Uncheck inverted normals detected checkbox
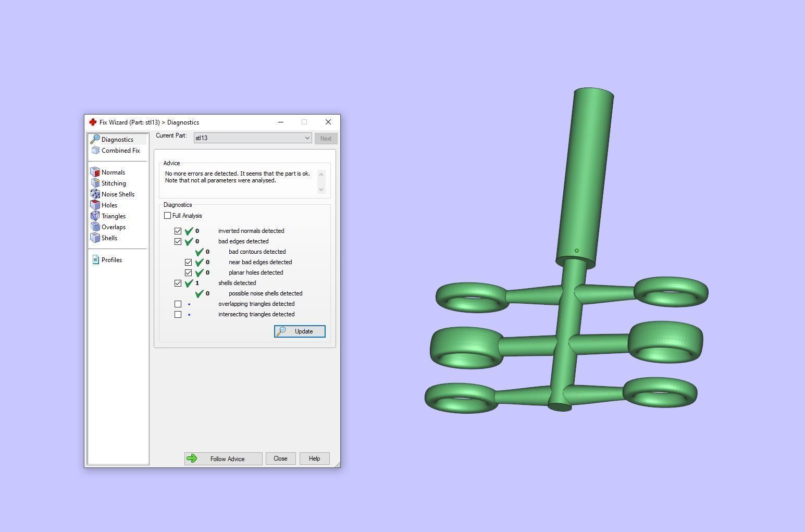805x532 pixels. tap(178, 231)
